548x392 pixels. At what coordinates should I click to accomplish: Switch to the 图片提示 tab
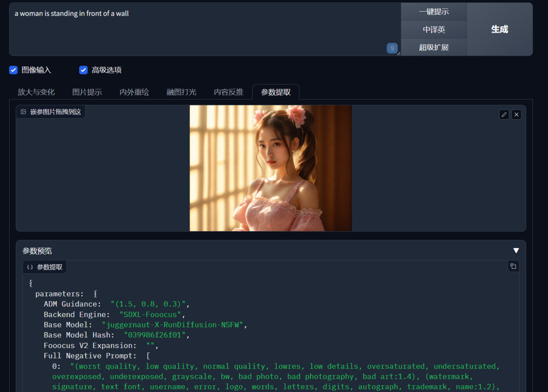tap(87, 92)
